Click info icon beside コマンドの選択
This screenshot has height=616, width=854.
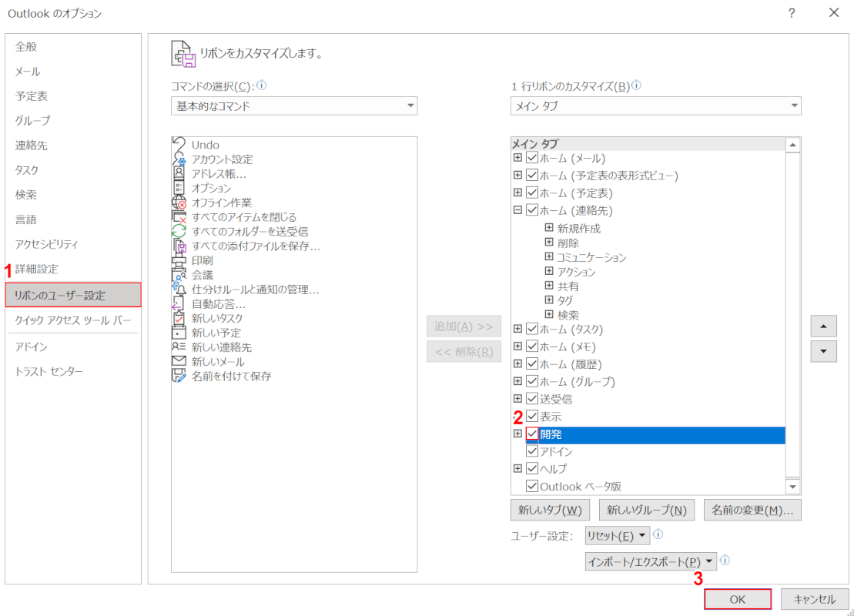tap(261, 85)
